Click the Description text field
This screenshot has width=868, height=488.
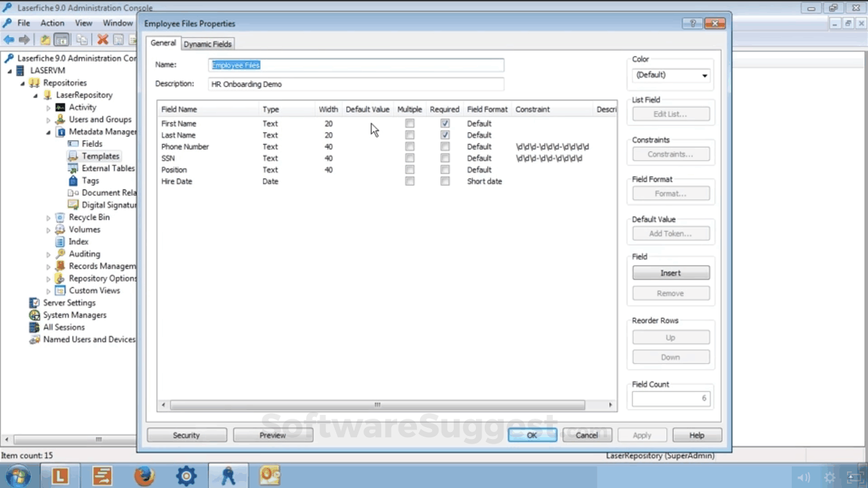tap(356, 84)
